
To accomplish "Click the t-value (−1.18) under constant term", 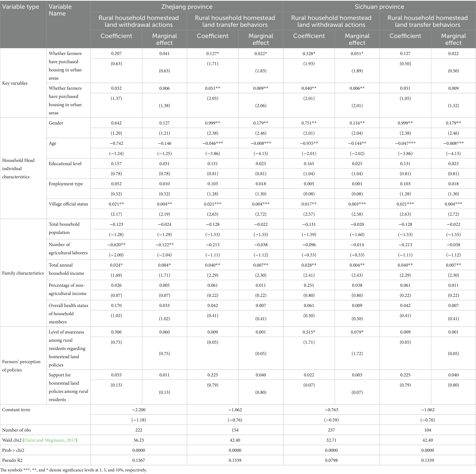I will [x=139, y=420].
